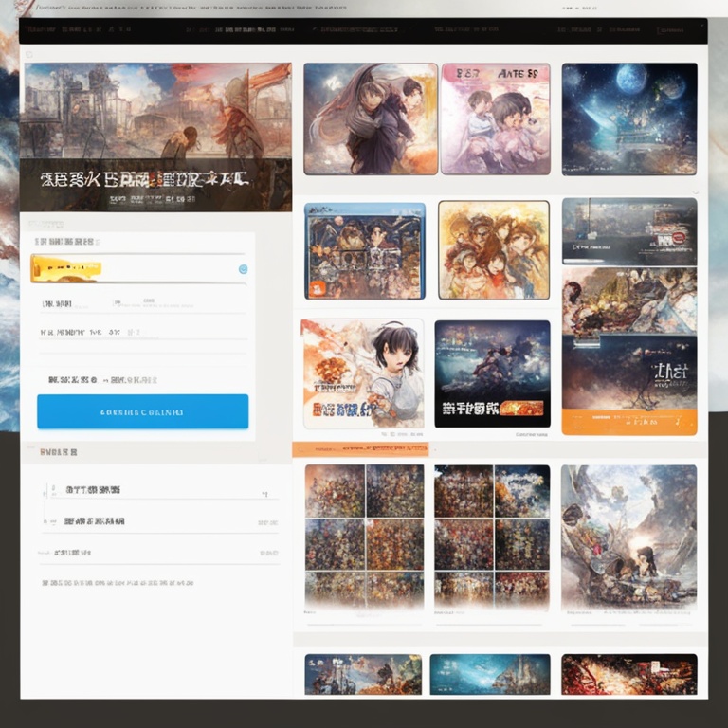Open the dark tree card with the orange footer
The image size is (728, 728).
pos(629,386)
